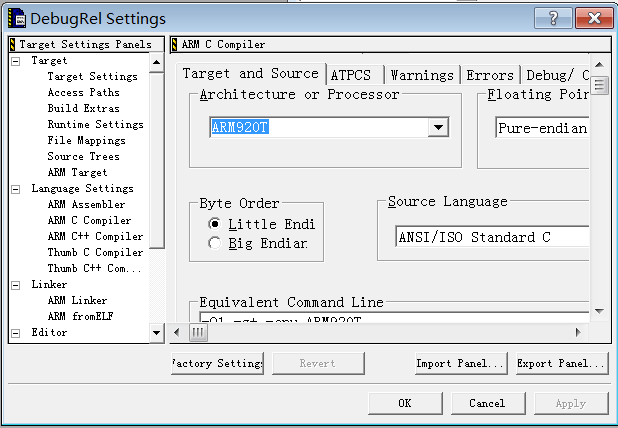Click the compiler panel vertical scrollbar thumb
This screenshot has width=618, height=428.
pos(599,85)
